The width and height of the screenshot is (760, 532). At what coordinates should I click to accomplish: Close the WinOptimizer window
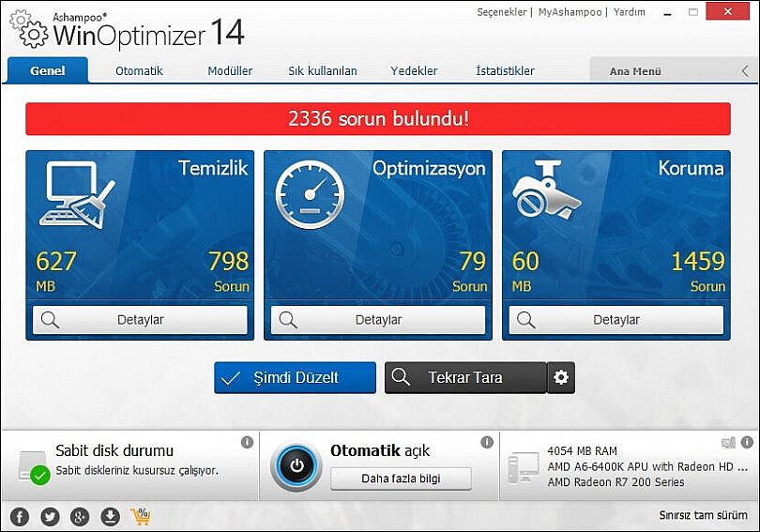point(727,11)
